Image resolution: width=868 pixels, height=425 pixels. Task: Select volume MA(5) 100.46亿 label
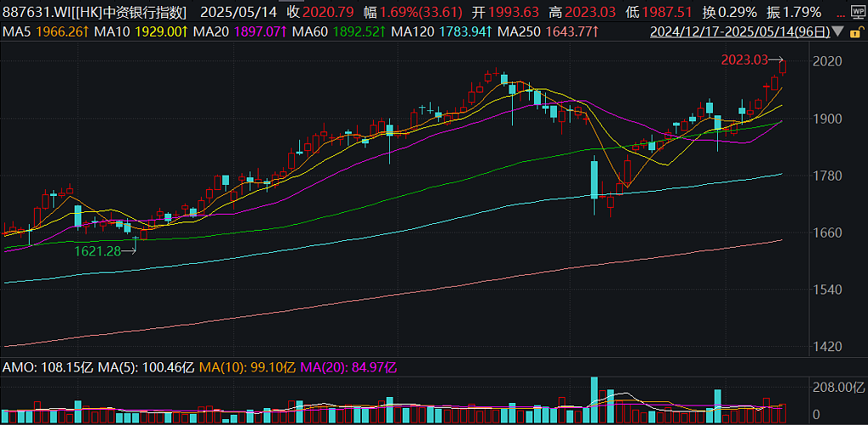coord(146,366)
